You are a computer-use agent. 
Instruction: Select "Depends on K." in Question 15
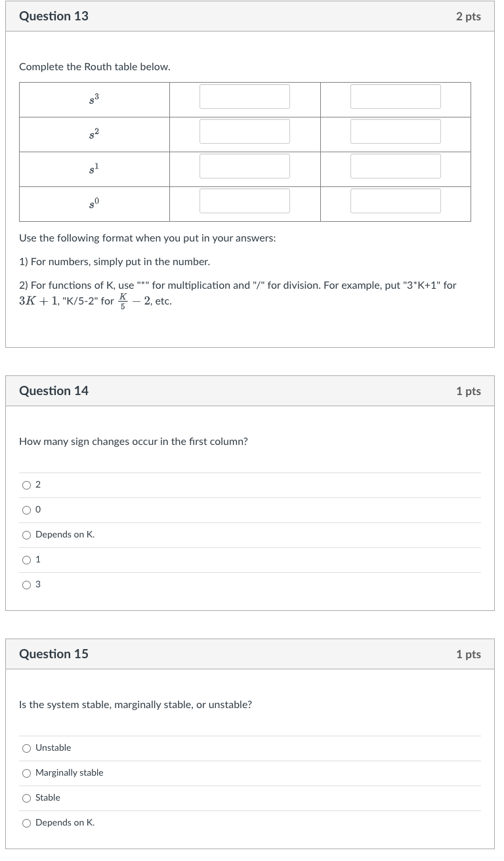point(26,823)
